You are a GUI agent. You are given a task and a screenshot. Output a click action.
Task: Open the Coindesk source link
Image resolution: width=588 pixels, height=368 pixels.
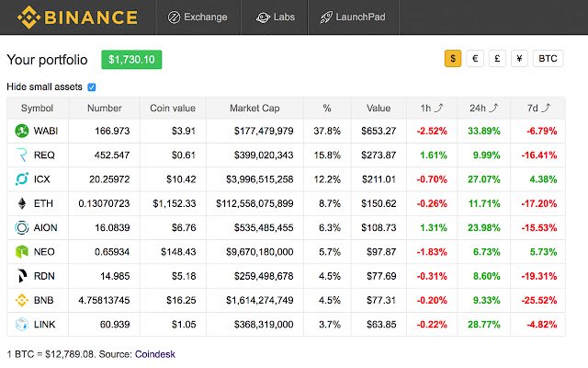coord(154,353)
